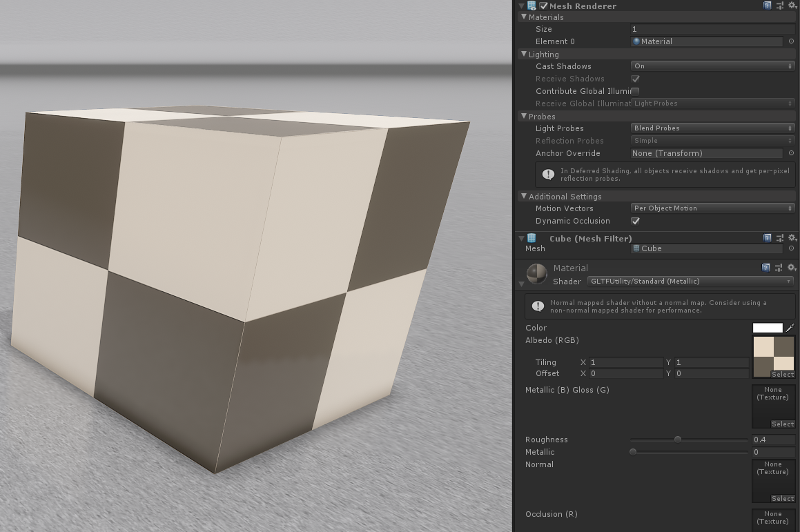The image size is (800, 532).
Task: Open the Cast Shadows dropdown
Action: [x=711, y=66]
